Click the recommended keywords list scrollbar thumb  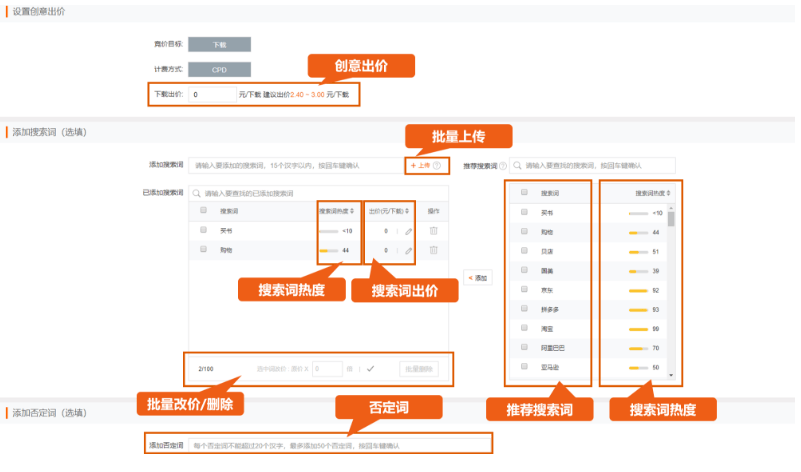671,219
